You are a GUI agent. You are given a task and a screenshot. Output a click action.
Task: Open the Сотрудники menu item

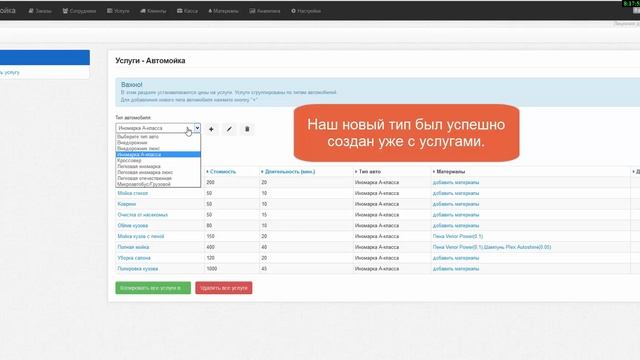click(79, 11)
